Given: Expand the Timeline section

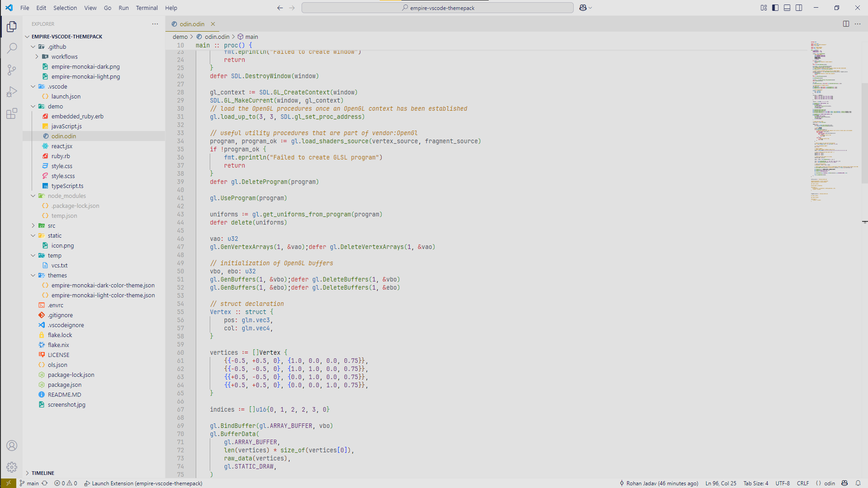Looking at the screenshot, I should pos(42,473).
